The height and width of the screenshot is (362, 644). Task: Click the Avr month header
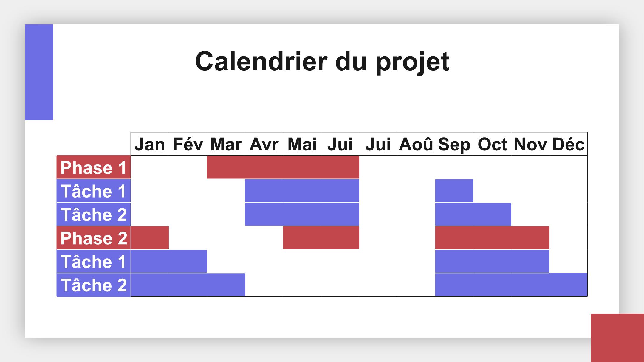pos(264,144)
